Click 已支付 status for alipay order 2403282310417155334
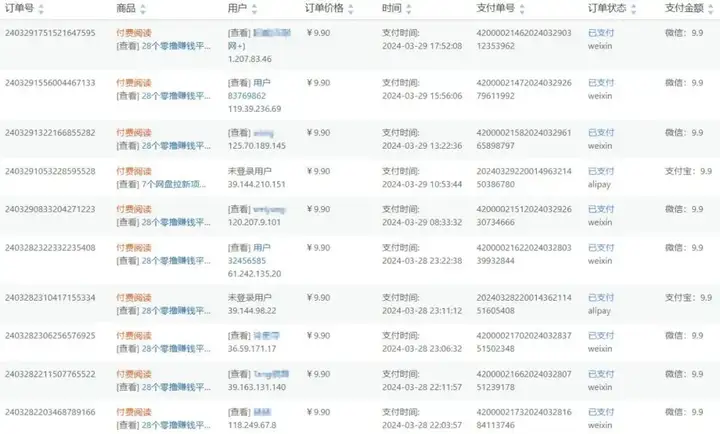Viewport: 720px width, 434px height. (x=601, y=298)
